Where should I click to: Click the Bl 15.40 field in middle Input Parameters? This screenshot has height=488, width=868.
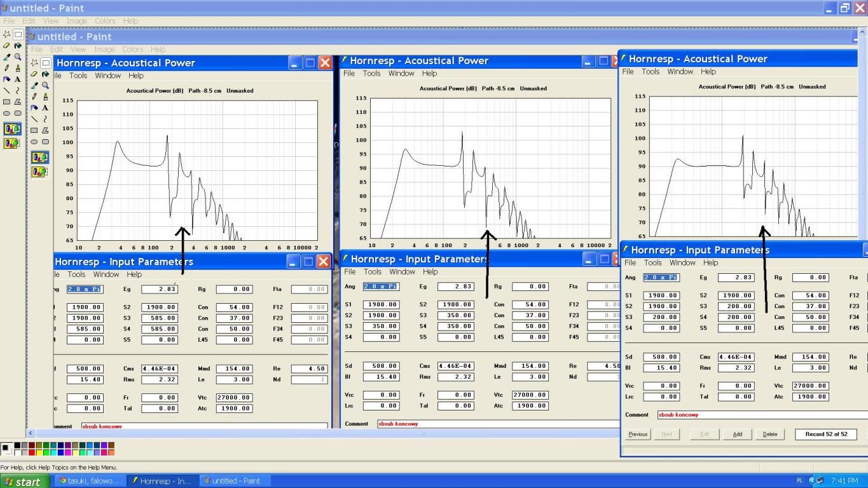381,377
